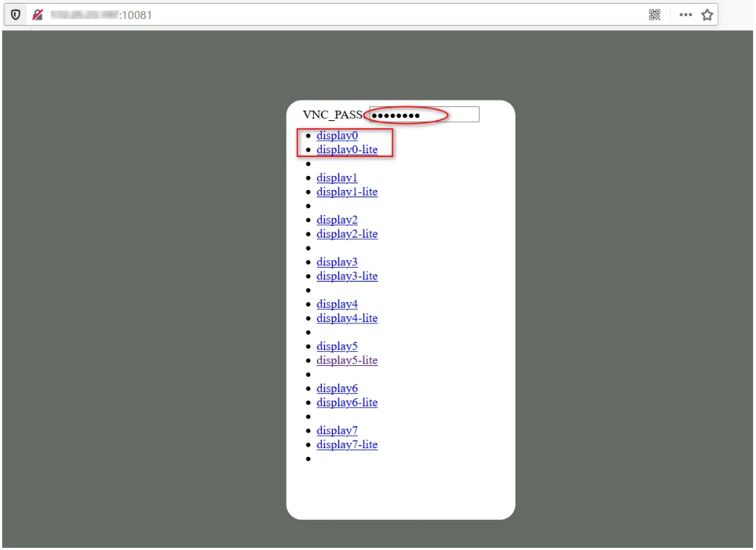Go to the display4-lite link
756x550 pixels.
coord(347,318)
